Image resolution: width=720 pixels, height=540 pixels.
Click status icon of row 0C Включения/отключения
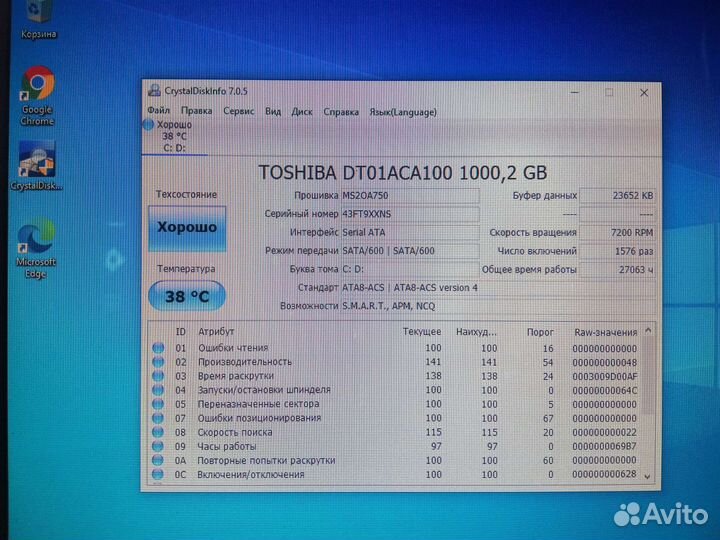158,474
